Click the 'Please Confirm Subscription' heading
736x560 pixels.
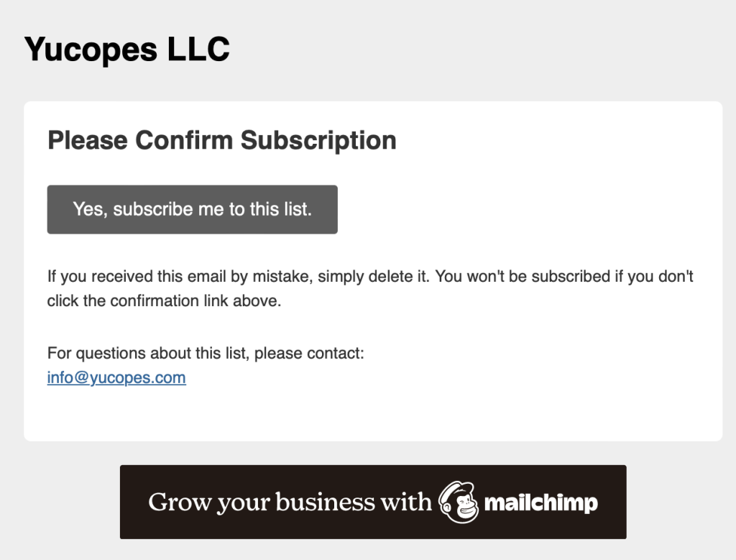[222, 140]
